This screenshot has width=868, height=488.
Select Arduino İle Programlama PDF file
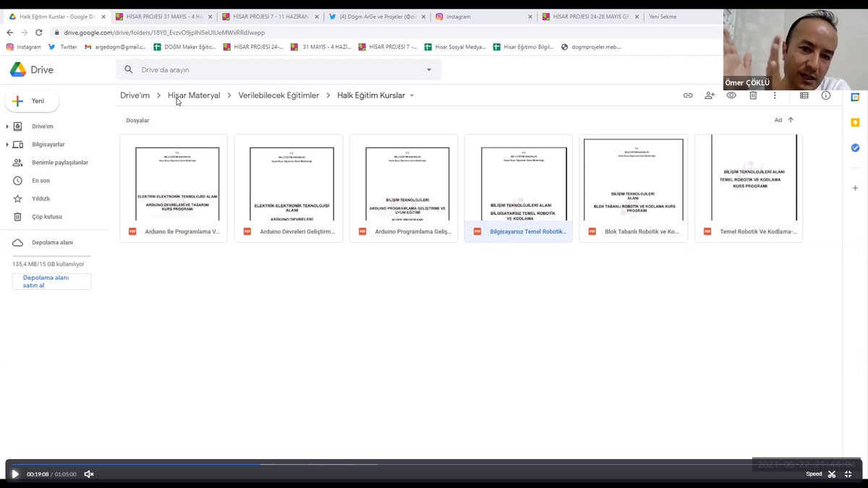click(174, 188)
